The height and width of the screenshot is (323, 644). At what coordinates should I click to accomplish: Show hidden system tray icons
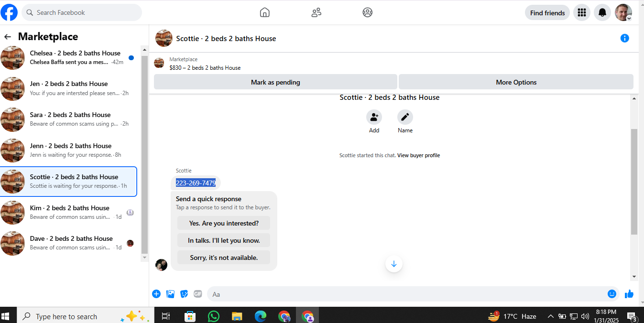coord(550,316)
